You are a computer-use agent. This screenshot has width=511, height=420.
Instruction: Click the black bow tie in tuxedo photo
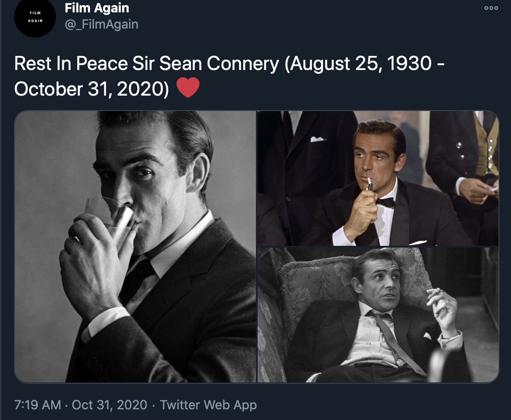pos(386,202)
